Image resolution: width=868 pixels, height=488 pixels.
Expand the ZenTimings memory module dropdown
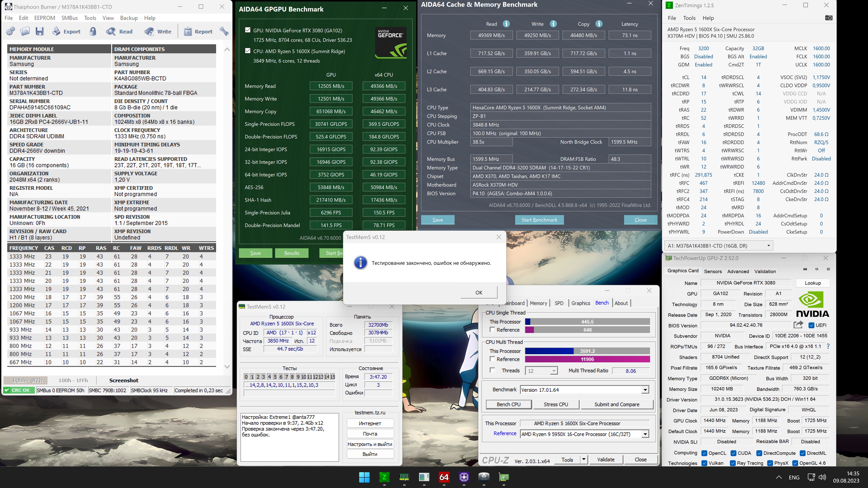click(768, 246)
